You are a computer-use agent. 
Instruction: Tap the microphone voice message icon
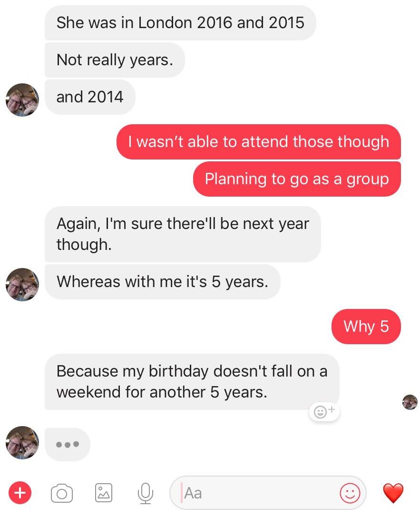coord(145,493)
